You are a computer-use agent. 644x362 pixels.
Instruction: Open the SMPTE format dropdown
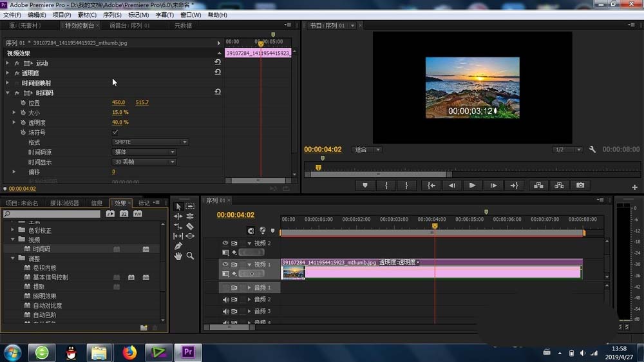tap(150, 142)
